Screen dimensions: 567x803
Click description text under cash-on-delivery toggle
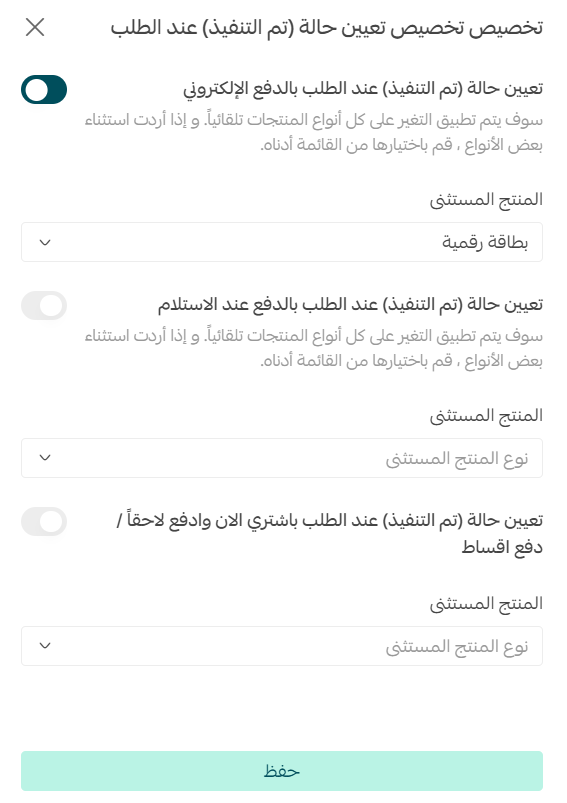(313, 349)
